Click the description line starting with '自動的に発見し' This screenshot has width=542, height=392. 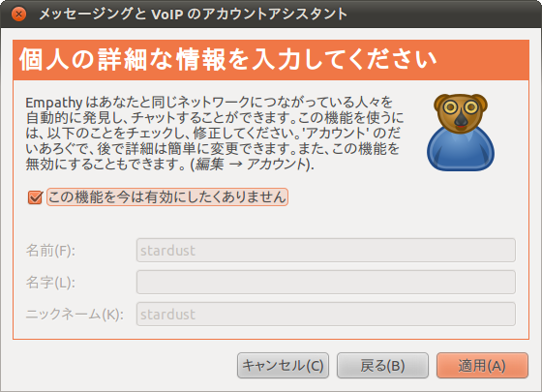tap(215, 118)
